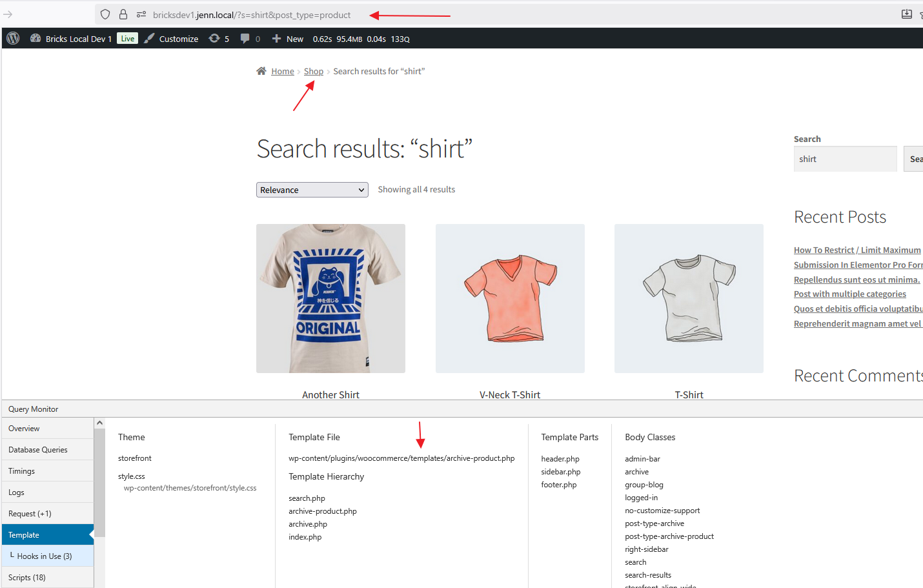Click the Customize brush icon
The width and height of the screenshot is (923, 588).
tap(150, 39)
